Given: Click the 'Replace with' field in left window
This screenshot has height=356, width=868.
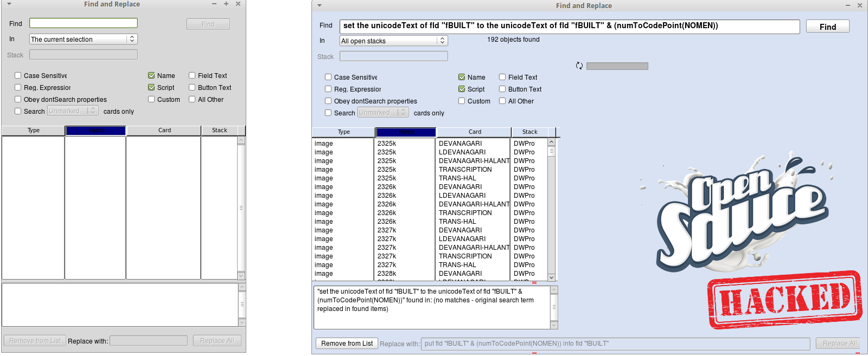Looking at the screenshot, I should (149, 341).
